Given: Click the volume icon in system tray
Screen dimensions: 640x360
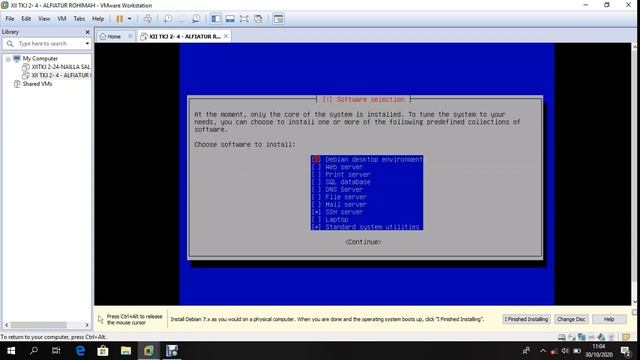Looking at the screenshot, I should pos(565,351).
